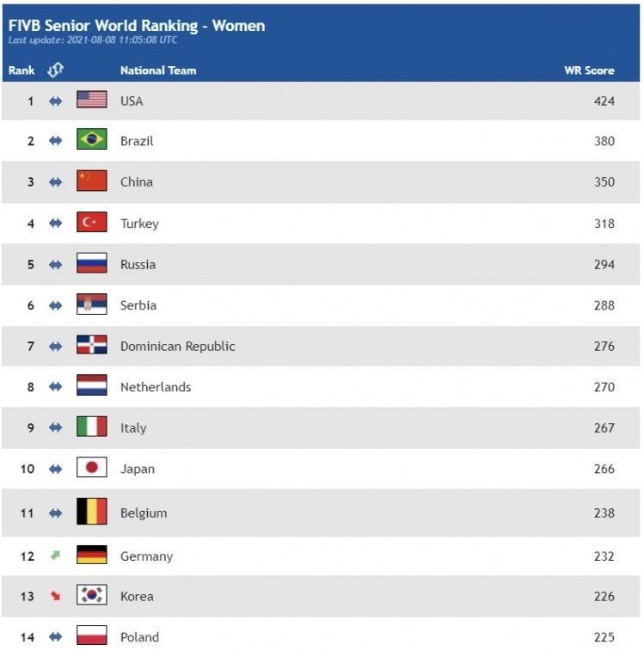Image resolution: width=644 pixels, height=651 pixels.
Task: Click the Belgium flag icon
Action: 92,512
